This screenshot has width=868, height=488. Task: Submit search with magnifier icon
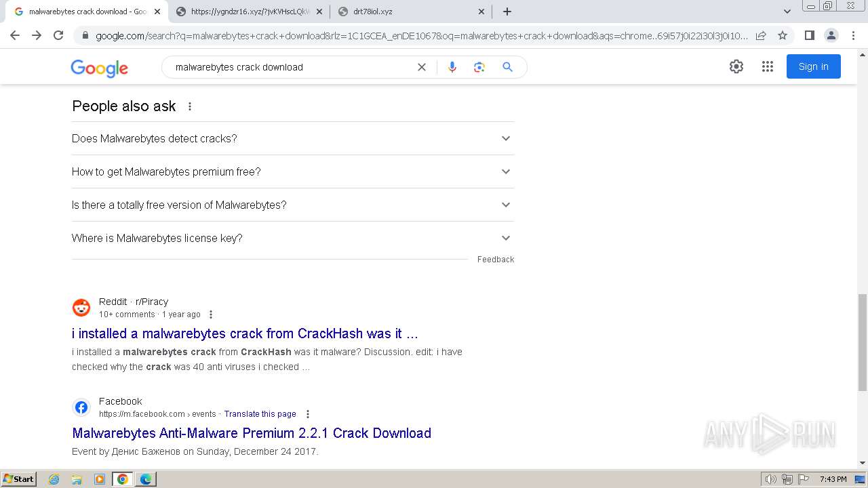[x=507, y=67]
